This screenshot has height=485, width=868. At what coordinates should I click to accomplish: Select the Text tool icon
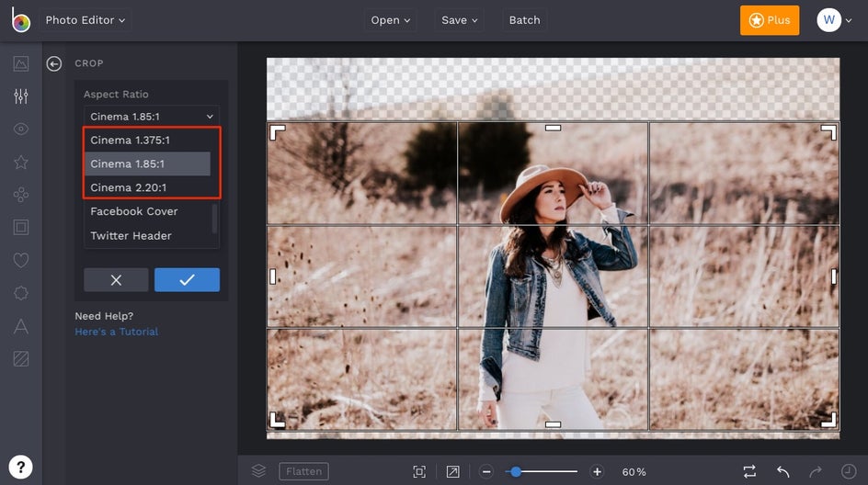click(21, 326)
